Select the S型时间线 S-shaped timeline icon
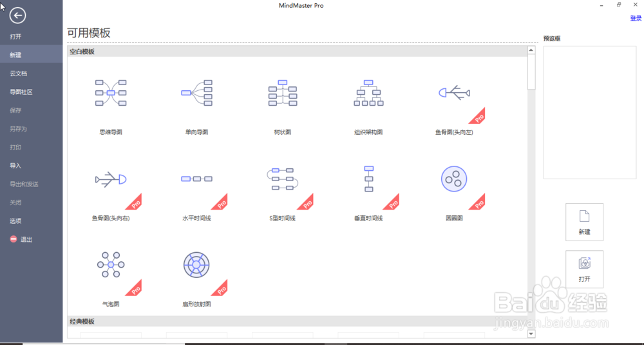Viewport: 644px width, 345px height. click(x=283, y=179)
